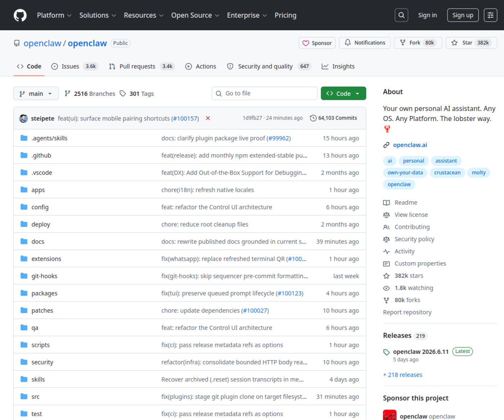
Task: Click the Report repository link
Action: pos(407,312)
